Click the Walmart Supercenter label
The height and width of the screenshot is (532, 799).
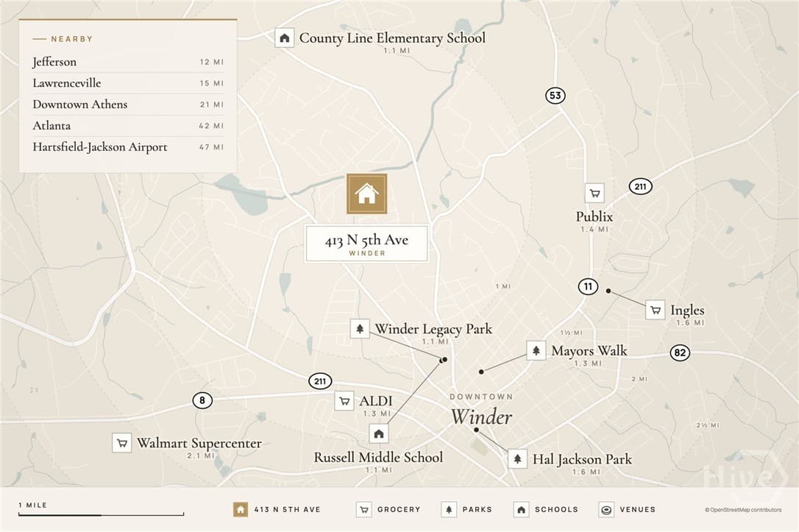199,443
